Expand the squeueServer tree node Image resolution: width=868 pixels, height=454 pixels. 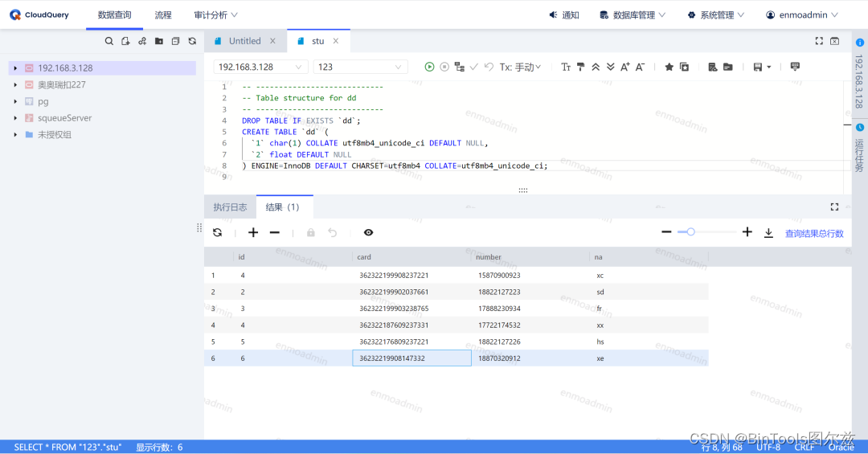(x=15, y=118)
